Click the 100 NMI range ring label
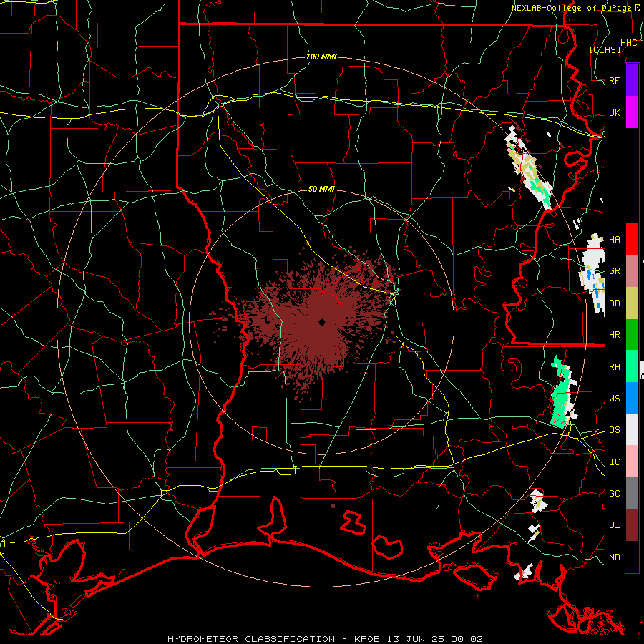 point(321,57)
